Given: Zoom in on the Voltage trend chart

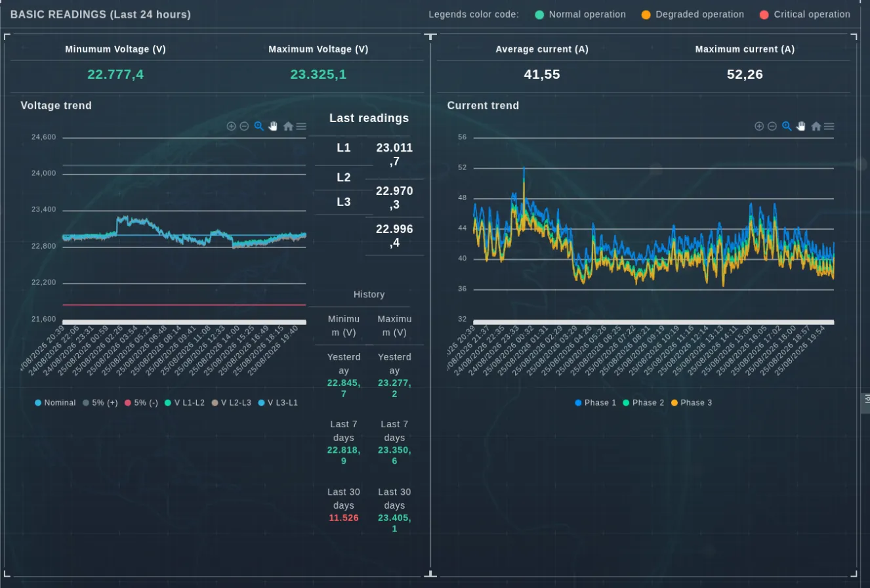Looking at the screenshot, I should click(x=231, y=126).
